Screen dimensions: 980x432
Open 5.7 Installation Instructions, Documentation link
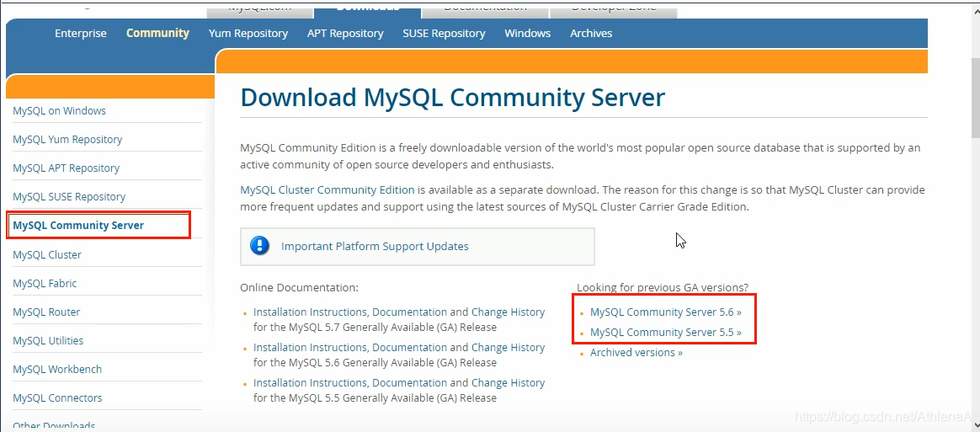tap(350, 312)
